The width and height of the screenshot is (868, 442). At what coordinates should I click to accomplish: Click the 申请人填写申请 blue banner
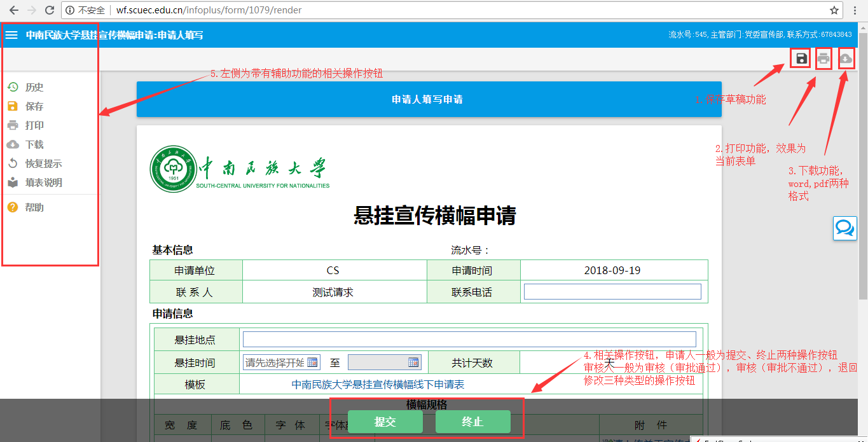tap(429, 99)
